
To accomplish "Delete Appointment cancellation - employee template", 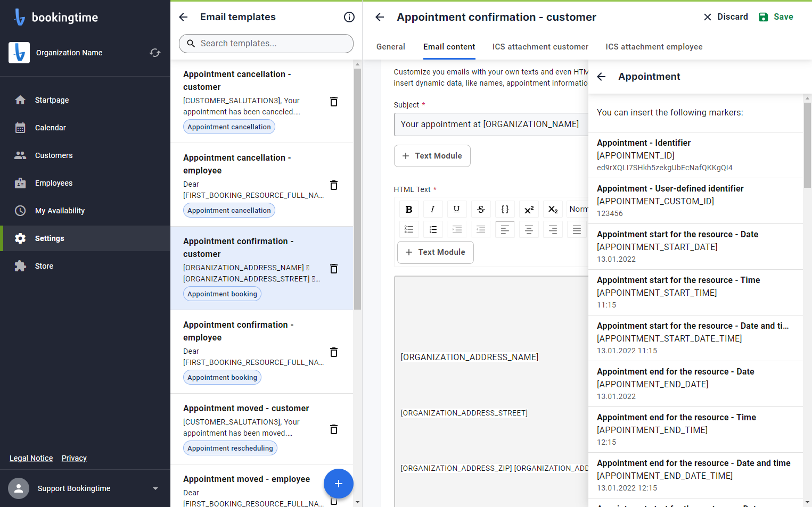I will point(334,185).
